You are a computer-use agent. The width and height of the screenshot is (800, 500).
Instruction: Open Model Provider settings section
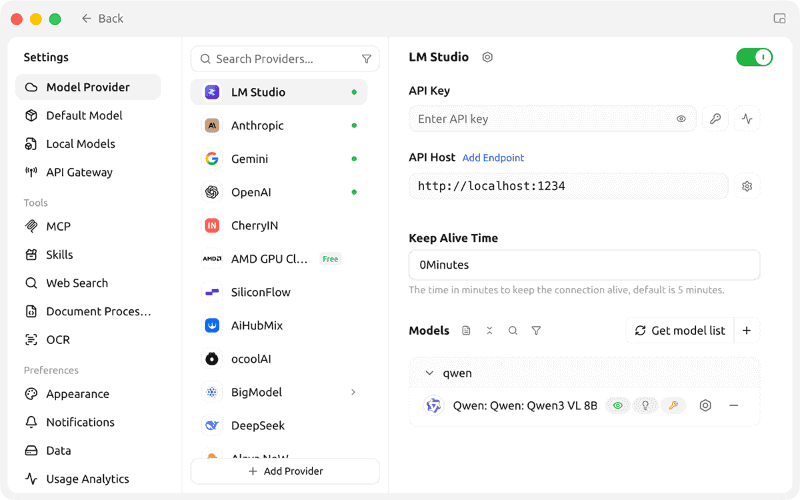88,87
